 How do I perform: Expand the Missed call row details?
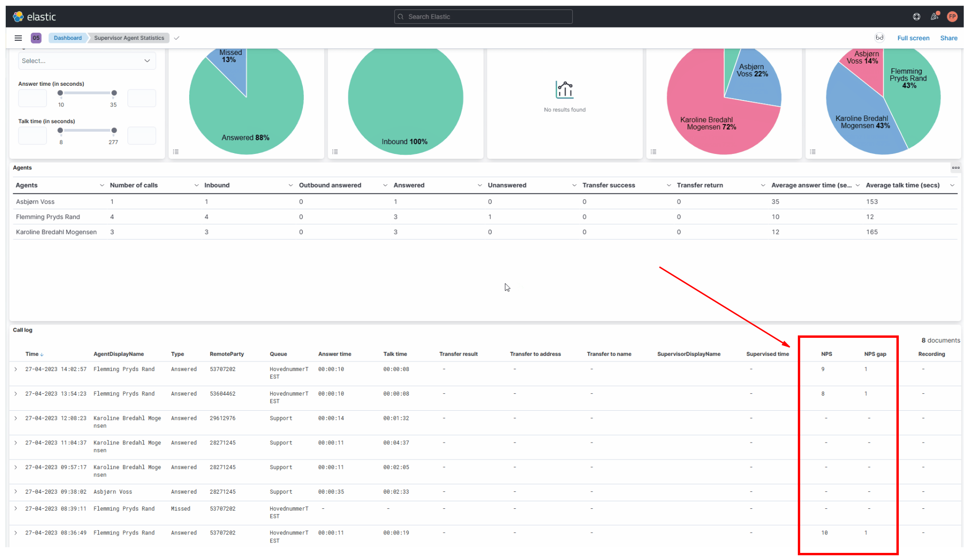click(x=16, y=508)
